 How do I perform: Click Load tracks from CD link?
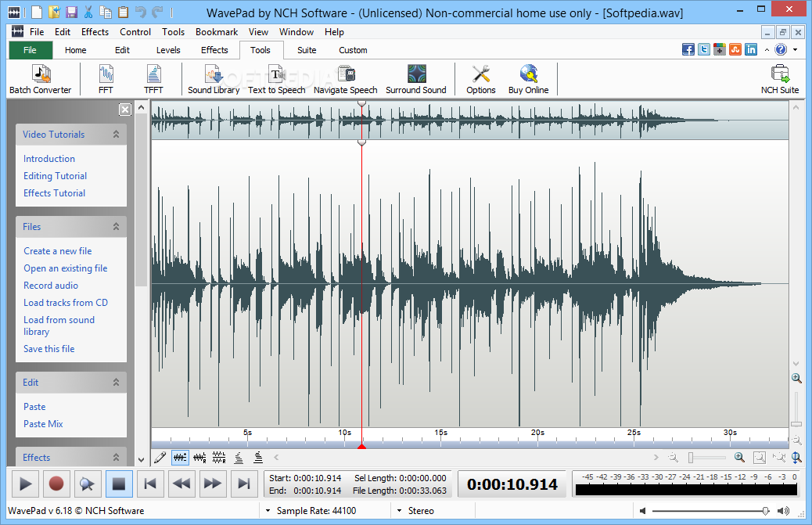tap(66, 302)
